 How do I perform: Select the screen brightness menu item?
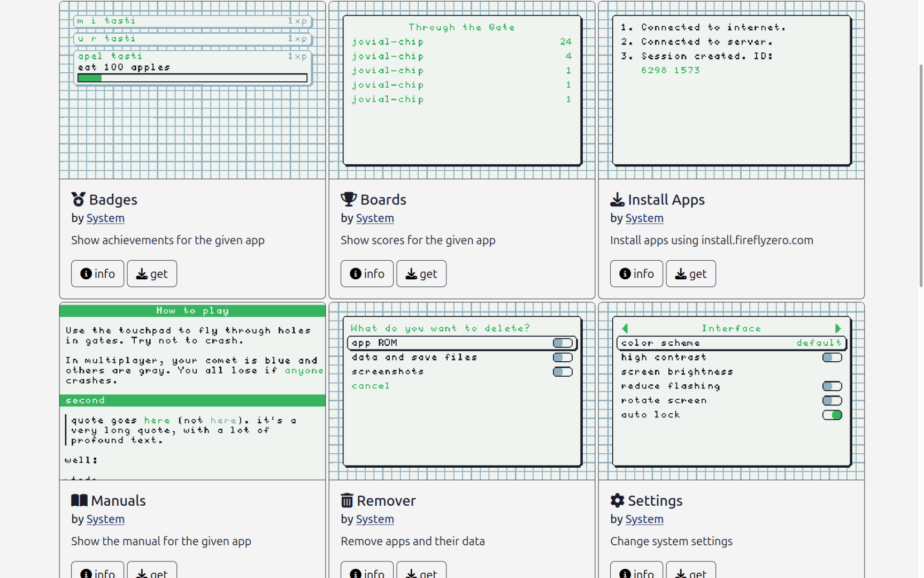point(677,371)
